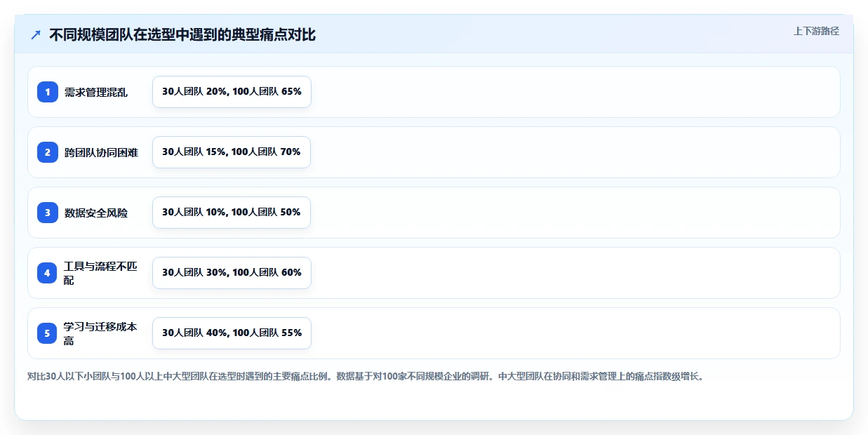Click the value box showing 10% and 50%
The image size is (868, 435).
click(x=232, y=213)
